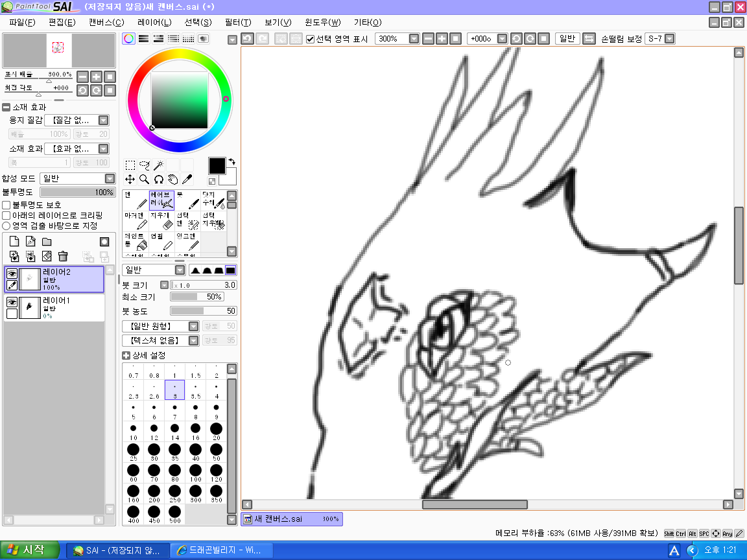Image resolution: width=747 pixels, height=560 pixels.
Task: Click the undo arrow in the toolbar
Action: tap(247, 39)
